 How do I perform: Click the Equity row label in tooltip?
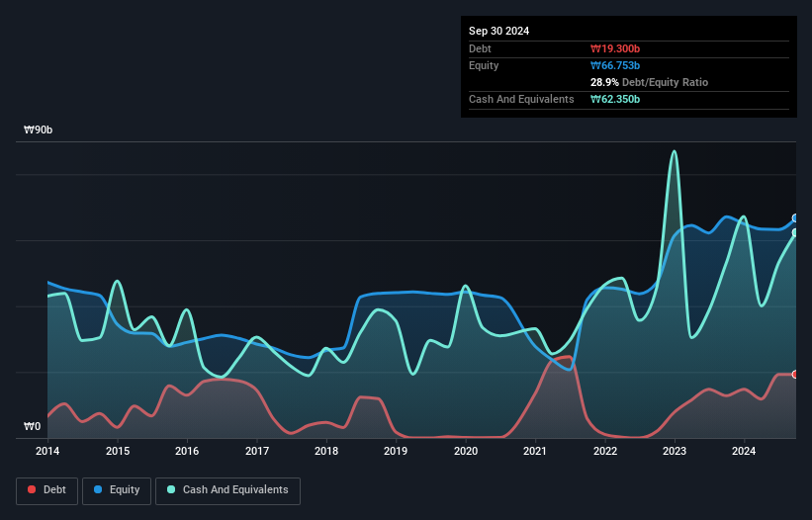click(484, 65)
